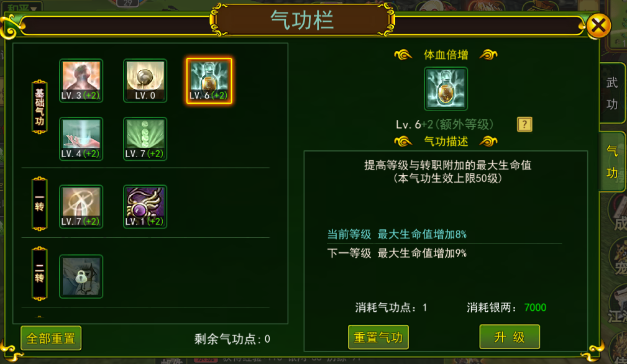627x364 pixels.
Task: Select the LV. 0 glowing orb skill
Action: pos(145,81)
